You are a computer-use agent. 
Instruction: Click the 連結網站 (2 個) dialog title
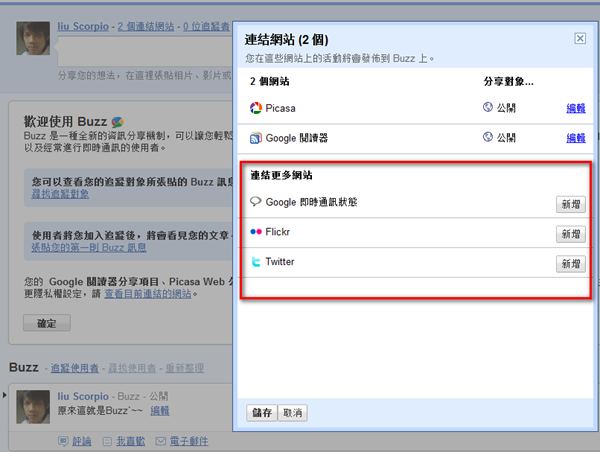tap(286, 40)
